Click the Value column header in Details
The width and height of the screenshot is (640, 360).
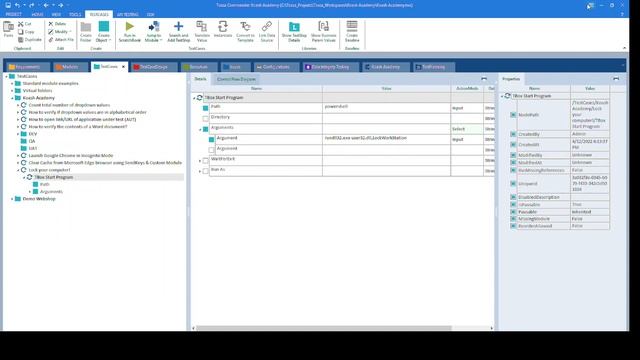coord(386,89)
